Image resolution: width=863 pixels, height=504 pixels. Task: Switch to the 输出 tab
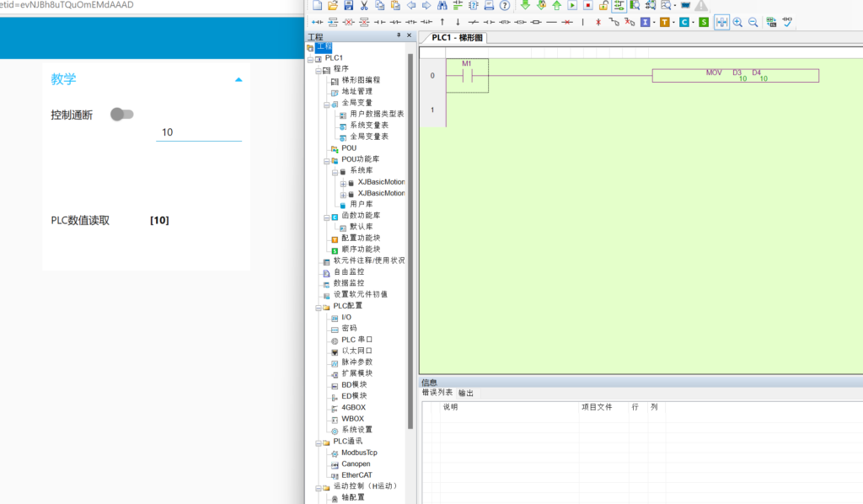[465, 393]
